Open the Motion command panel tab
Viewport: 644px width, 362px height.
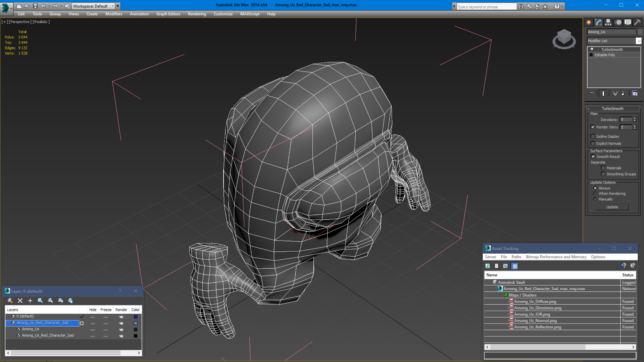point(618,23)
